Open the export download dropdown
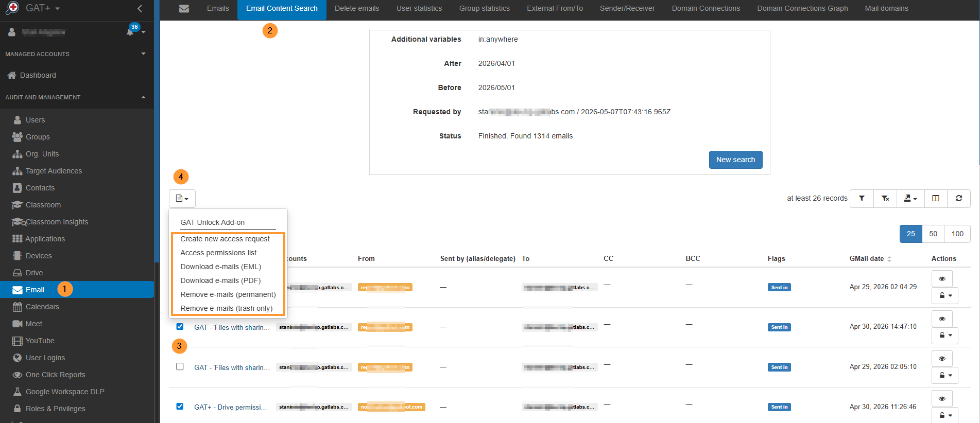Viewport: 980px width, 423px height. (910, 198)
